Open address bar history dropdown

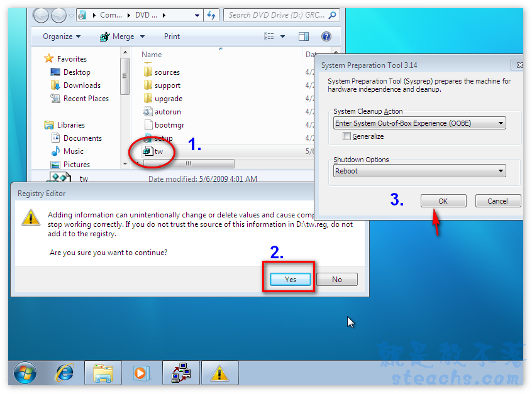[x=197, y=15]
